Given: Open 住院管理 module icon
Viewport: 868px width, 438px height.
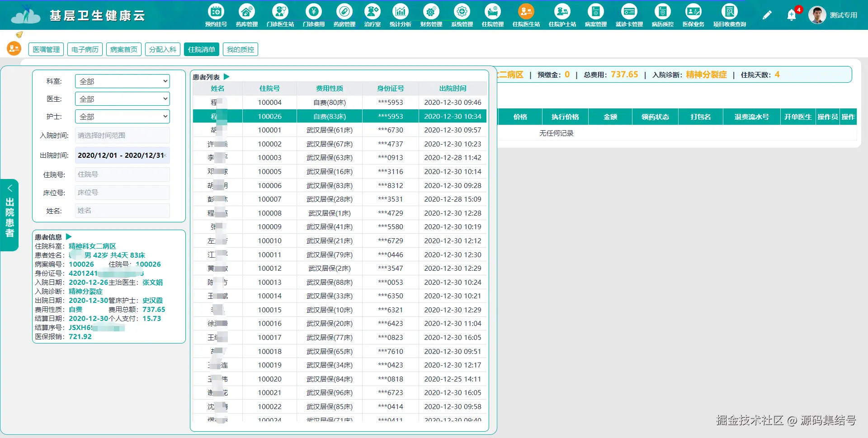Looking at the screenshot, I should point(493,11).
